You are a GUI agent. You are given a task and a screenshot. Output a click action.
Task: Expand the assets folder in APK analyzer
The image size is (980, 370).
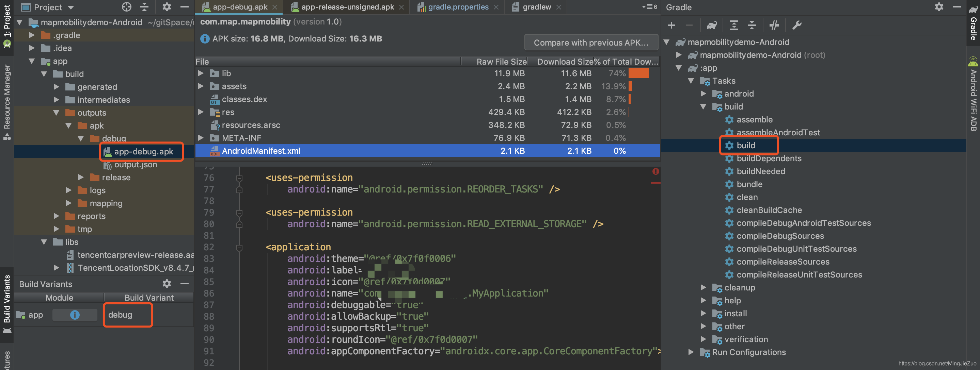click(201, 86)
